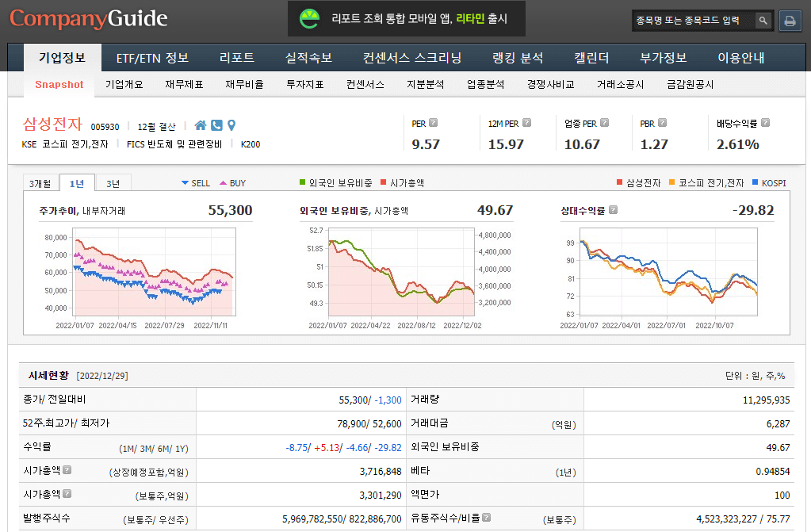
Task: Click the 리타민 app logo icon
Action: pyautogui.click(x=309, y=18)
